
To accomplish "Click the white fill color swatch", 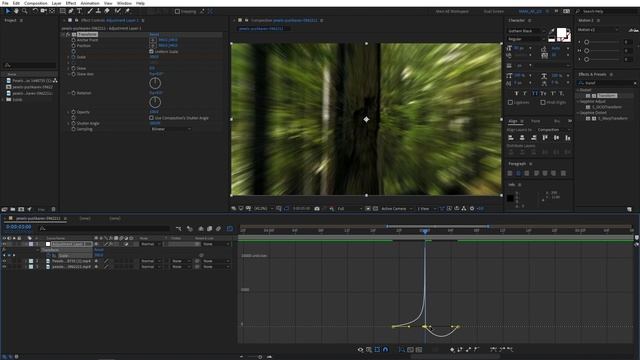I will tap(562, 33).
